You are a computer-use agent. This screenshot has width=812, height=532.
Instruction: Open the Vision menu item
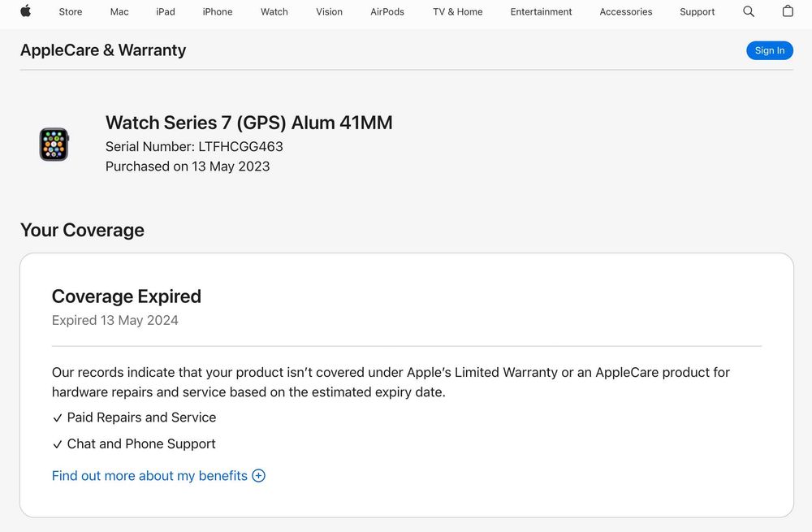[x=329, y=12]
